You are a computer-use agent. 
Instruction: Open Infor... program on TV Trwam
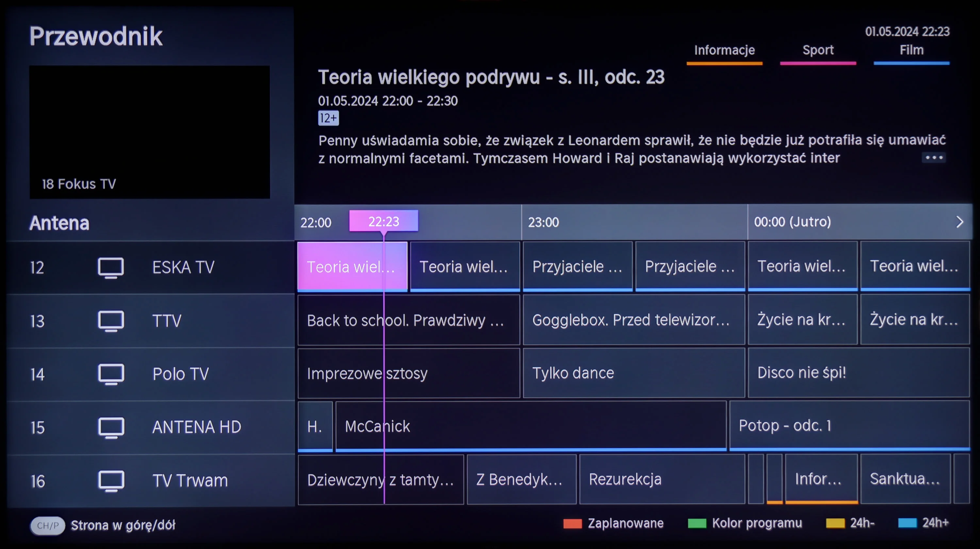click(x=821, y=479)
